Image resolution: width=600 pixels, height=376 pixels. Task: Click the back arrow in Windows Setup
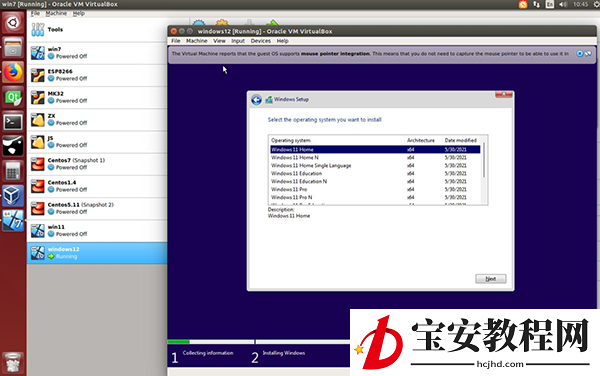coord(256,100)
